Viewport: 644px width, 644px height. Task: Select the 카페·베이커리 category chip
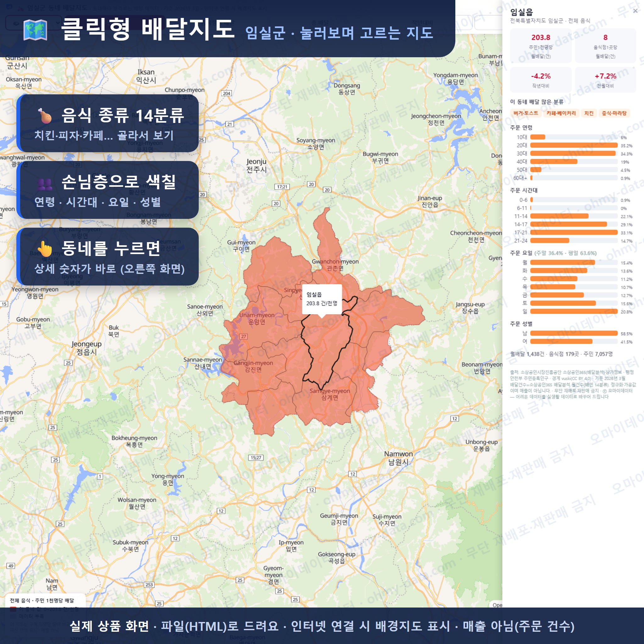[561, 113]
